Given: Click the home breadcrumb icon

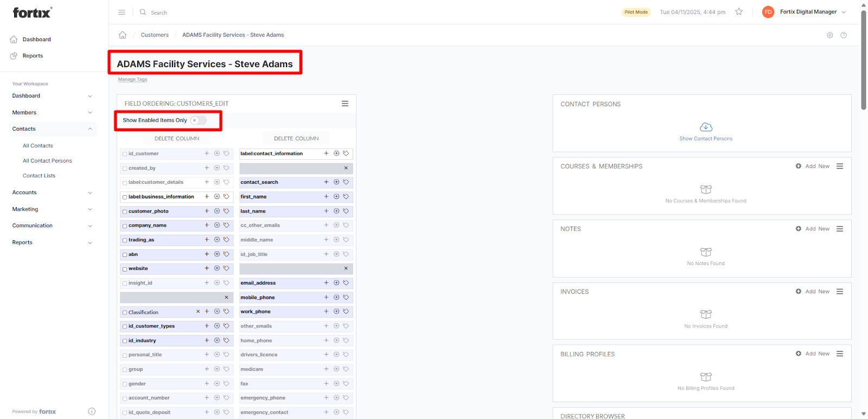Looking at the screenshot, I should (123, 35).
